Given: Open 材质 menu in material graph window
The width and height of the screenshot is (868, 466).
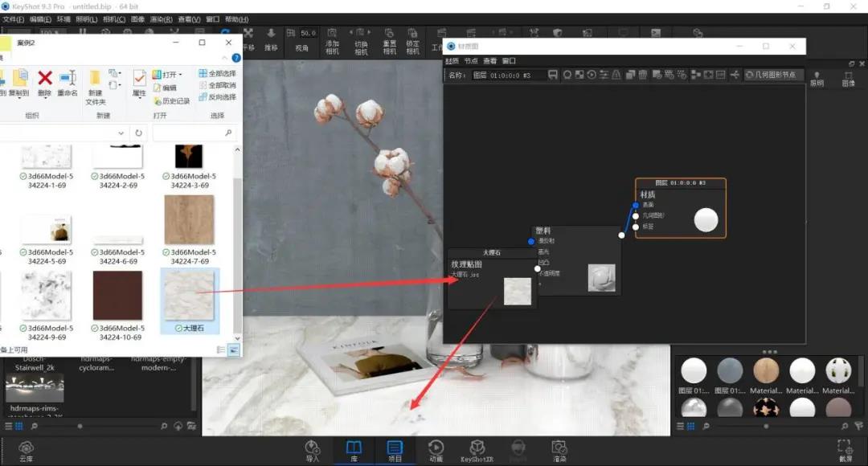Looking at the screenshot, I should pyautogui.click(x=452, y=61).
